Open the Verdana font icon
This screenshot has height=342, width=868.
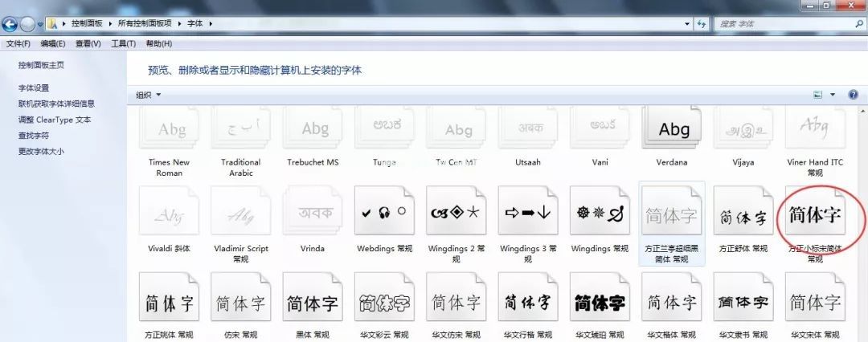click(674, 130)
